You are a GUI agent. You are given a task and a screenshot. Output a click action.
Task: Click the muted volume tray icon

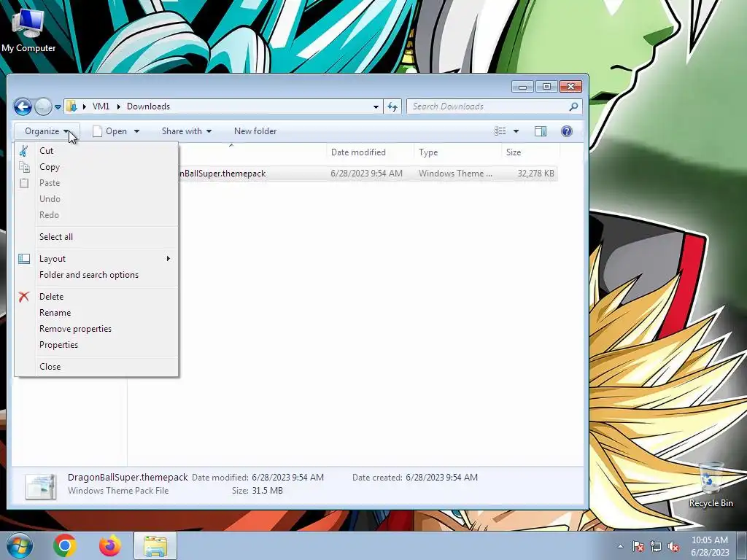tap(673, 547)
